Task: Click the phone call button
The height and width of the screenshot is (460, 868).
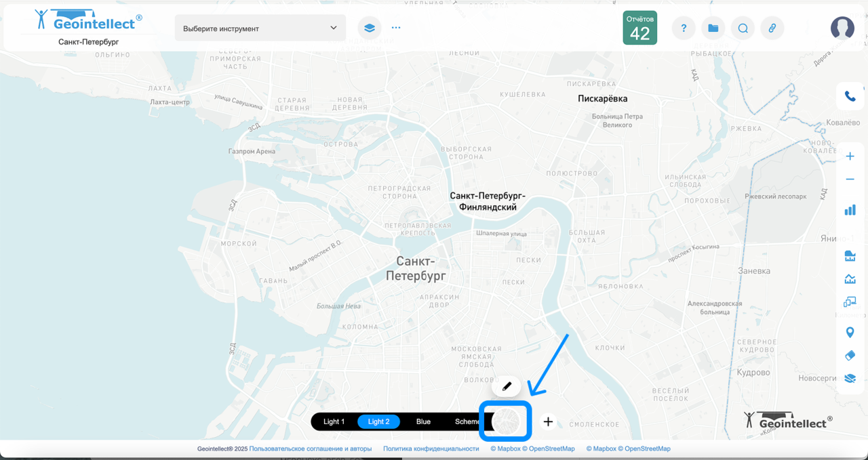Action: coord(850,96)
